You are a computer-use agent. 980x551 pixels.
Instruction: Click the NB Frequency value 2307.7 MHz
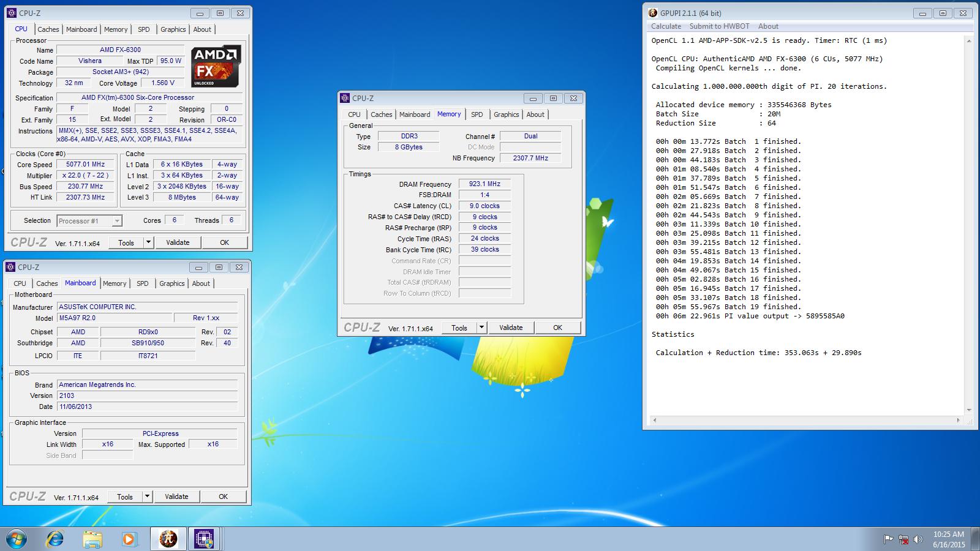click(530, 158)
